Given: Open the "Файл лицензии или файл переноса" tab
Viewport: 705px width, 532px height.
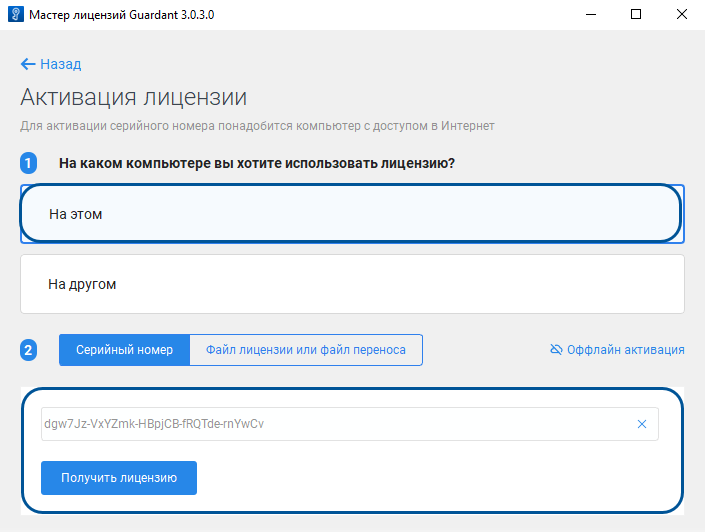Looking at the screenshot, I should pos(306,350).
